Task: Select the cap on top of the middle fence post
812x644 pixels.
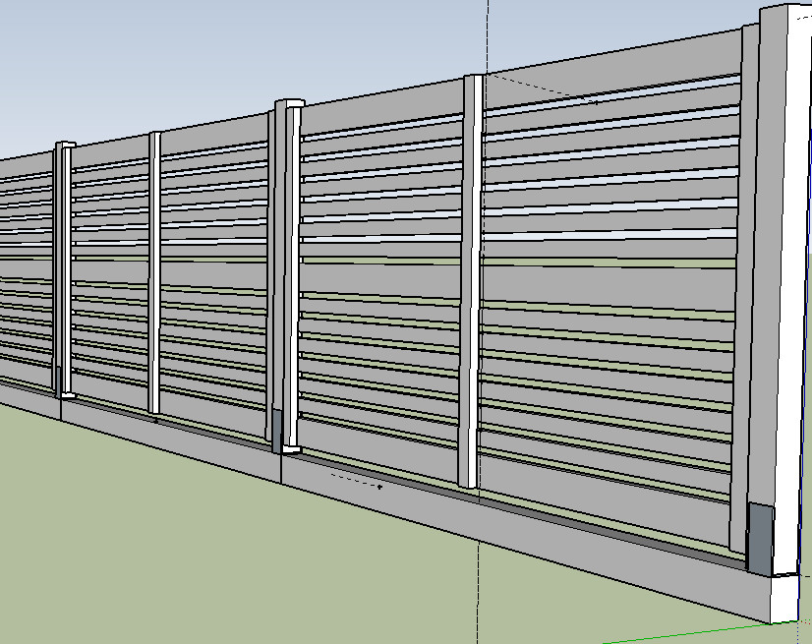Action: (289, 103)
